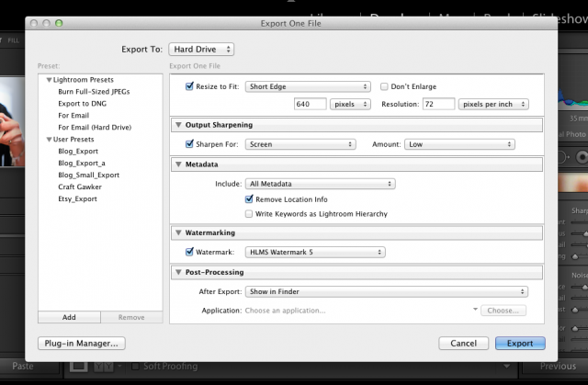Cancel the export dialog

(x=463, y=344)
